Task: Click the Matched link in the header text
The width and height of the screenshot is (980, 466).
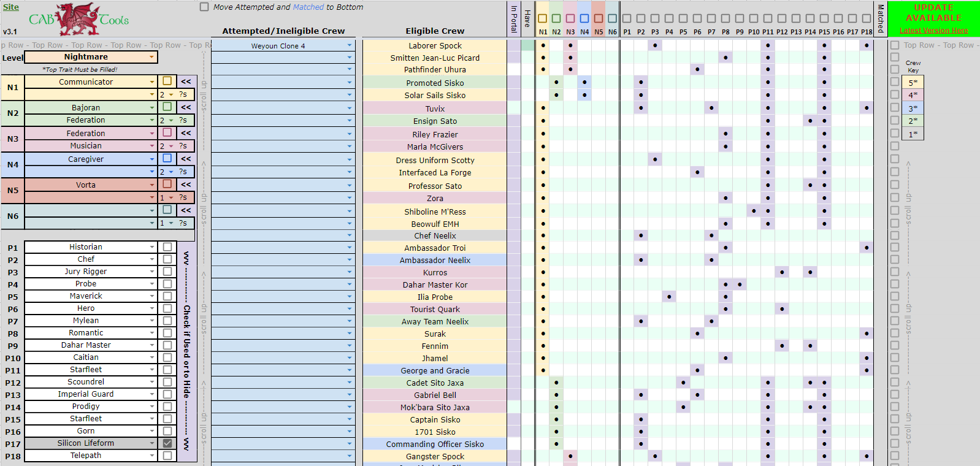Action: pos(308,7)
